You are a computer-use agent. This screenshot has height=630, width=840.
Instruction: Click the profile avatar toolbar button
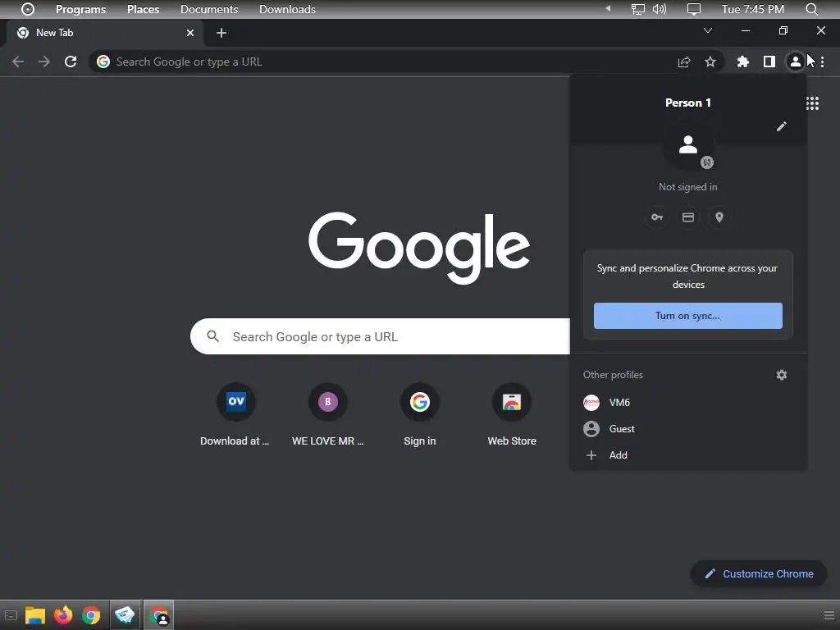tap(796, 62)
